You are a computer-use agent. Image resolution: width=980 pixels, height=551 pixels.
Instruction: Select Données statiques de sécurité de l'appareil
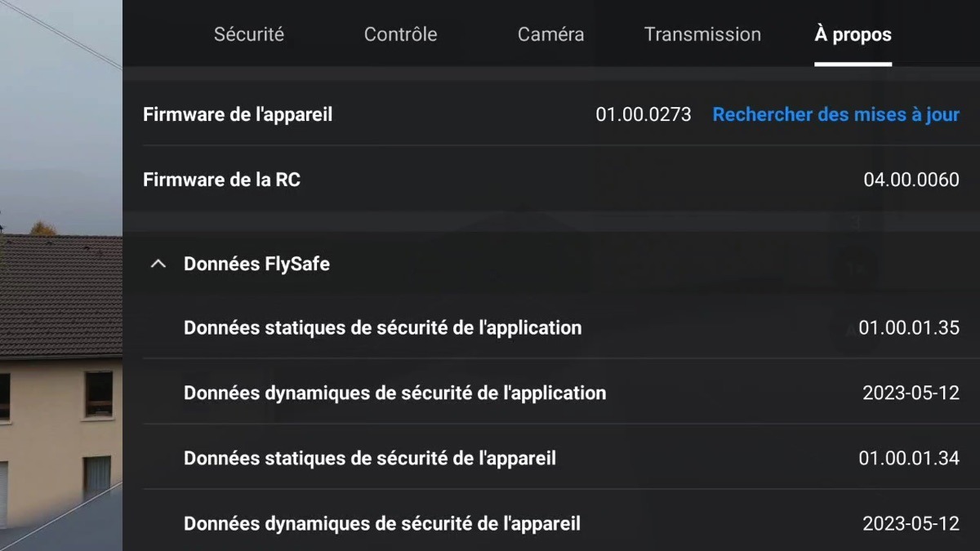pos(369,459)
